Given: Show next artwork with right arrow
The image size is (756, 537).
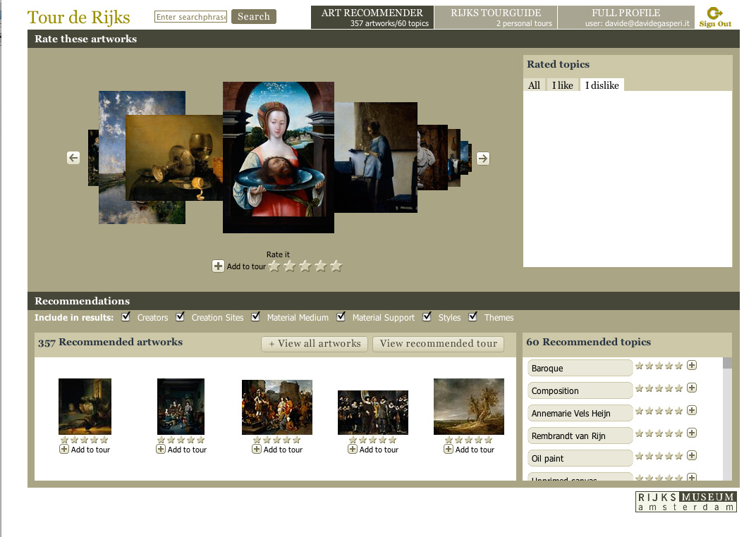Looking at the screenshot, I should point(483,159).
